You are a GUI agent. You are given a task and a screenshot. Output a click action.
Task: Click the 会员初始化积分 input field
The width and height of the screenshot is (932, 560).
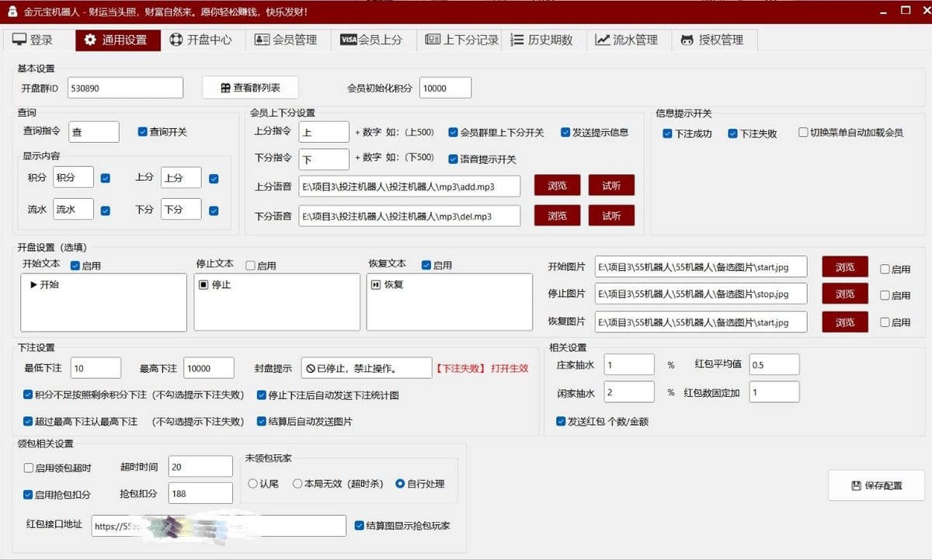coord(445,88)
